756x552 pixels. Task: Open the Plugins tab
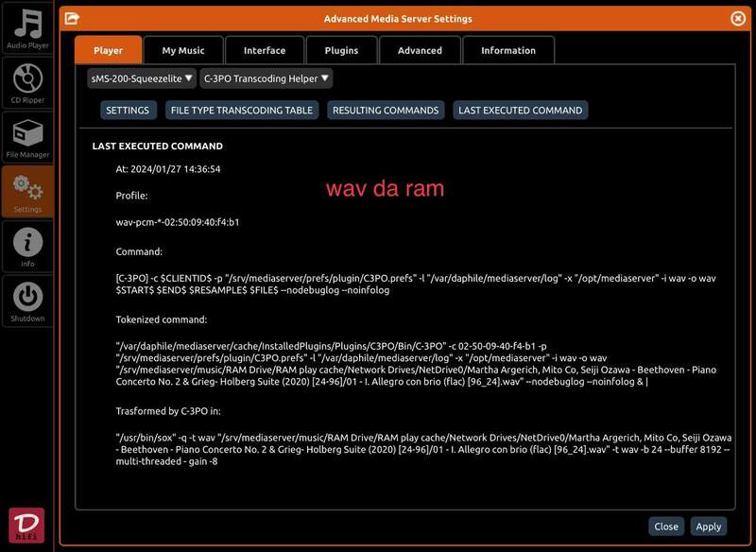[x=341, y=50]
